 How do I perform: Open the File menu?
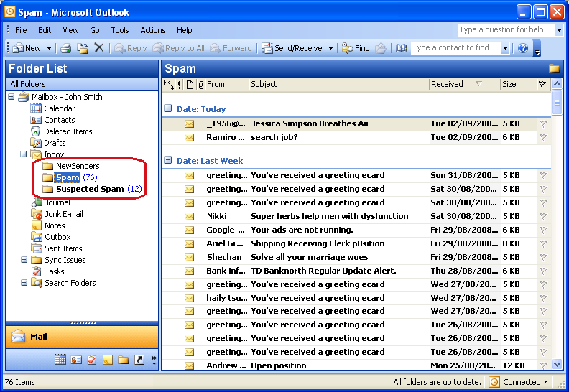[x=21, y=30]
